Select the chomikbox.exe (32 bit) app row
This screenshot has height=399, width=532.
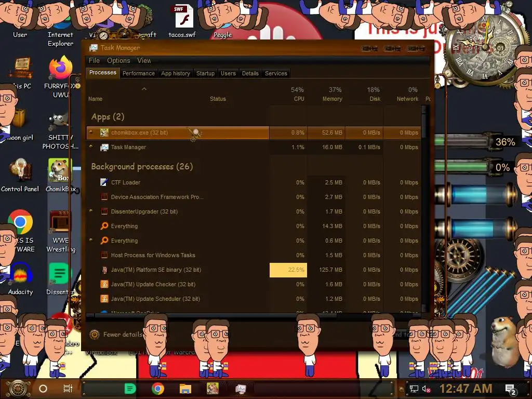(x=254, y=132)
